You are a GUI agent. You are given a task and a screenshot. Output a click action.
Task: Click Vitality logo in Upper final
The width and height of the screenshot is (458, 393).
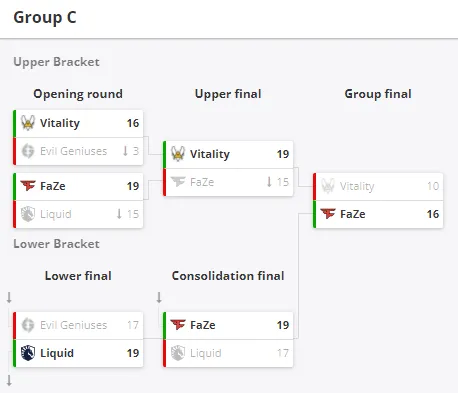pyautogui.click(x=178, y=154)
